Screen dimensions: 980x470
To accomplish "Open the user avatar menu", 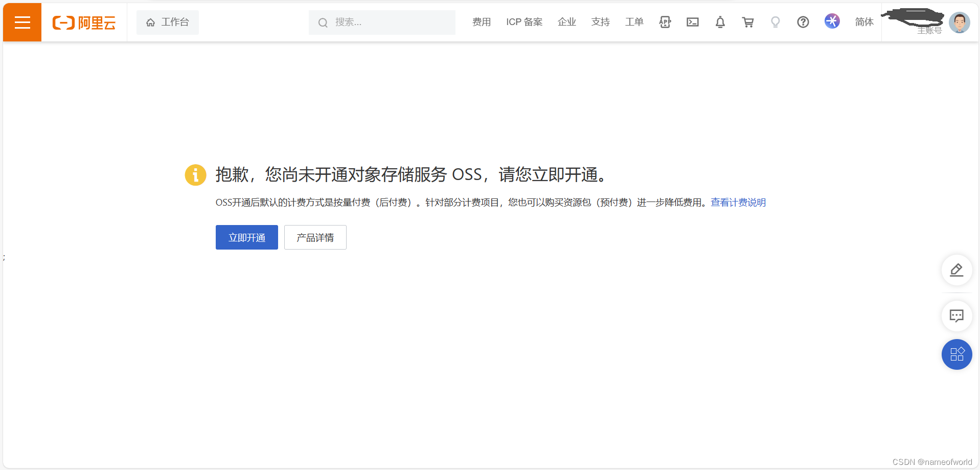I will (x=960, y=23).
